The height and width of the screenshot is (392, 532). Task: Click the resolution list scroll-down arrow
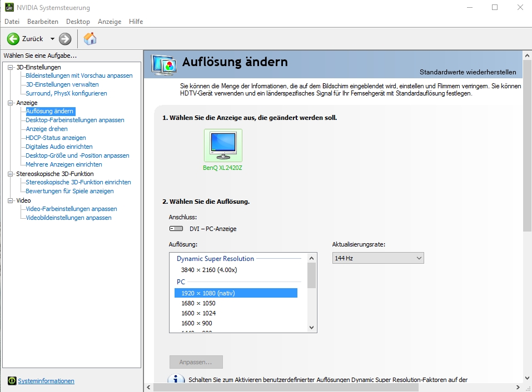(x=311, y=327)
